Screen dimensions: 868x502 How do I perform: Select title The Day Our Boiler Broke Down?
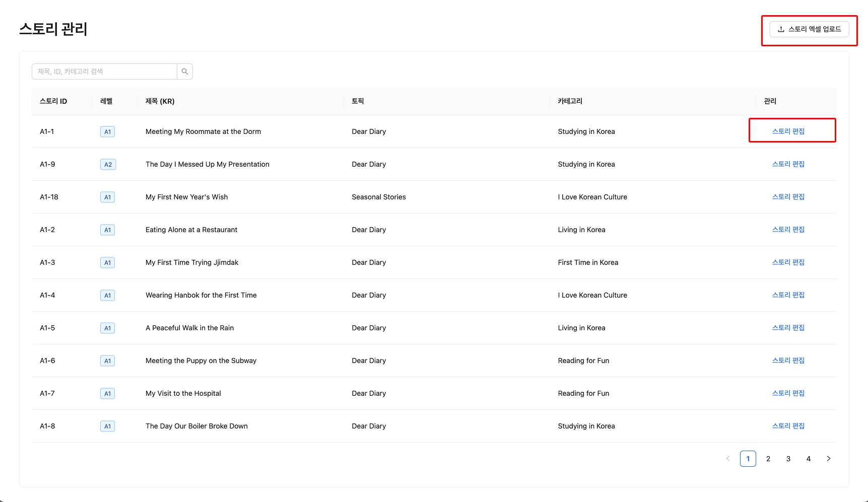point(197,426)
